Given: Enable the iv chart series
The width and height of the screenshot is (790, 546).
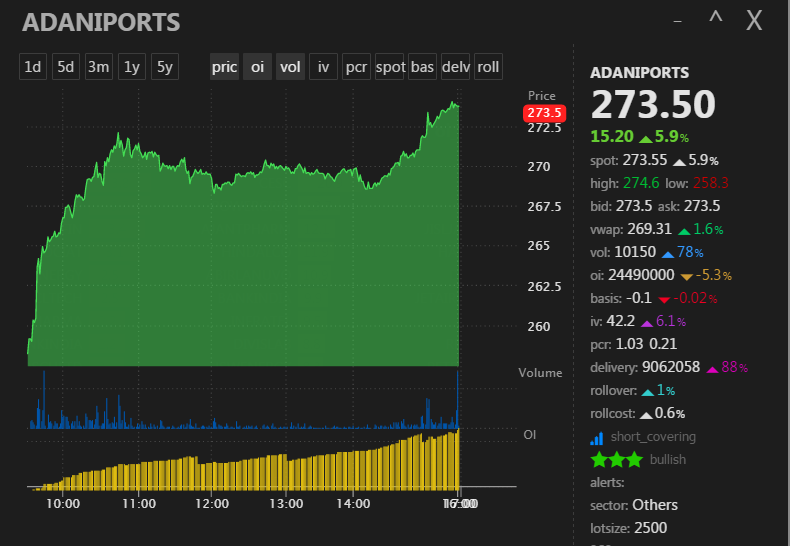Looking at the screenshot, I should [323, 67].
